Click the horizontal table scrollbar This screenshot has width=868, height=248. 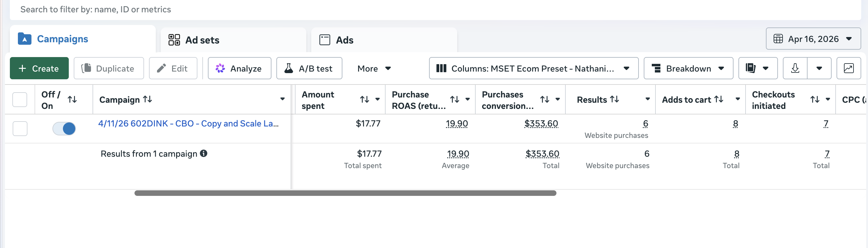coord(345,193)
